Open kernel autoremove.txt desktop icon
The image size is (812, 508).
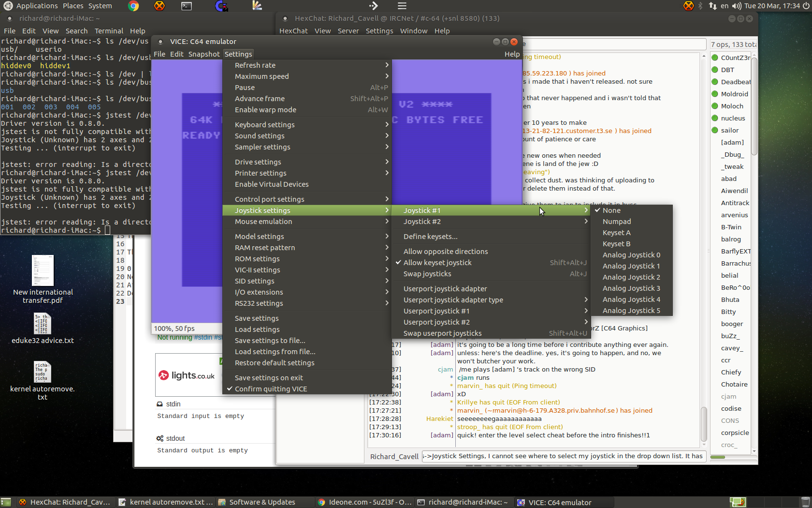click(x=43, y=381)
